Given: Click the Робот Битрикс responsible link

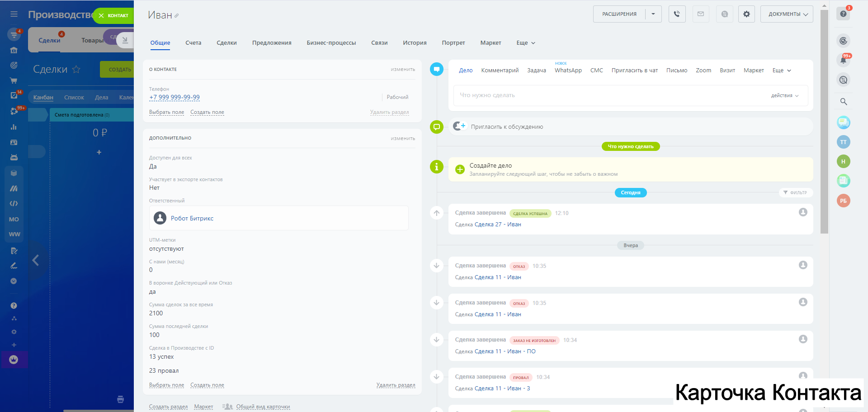Looking at the screenshot, I should [x=192, y=218].
